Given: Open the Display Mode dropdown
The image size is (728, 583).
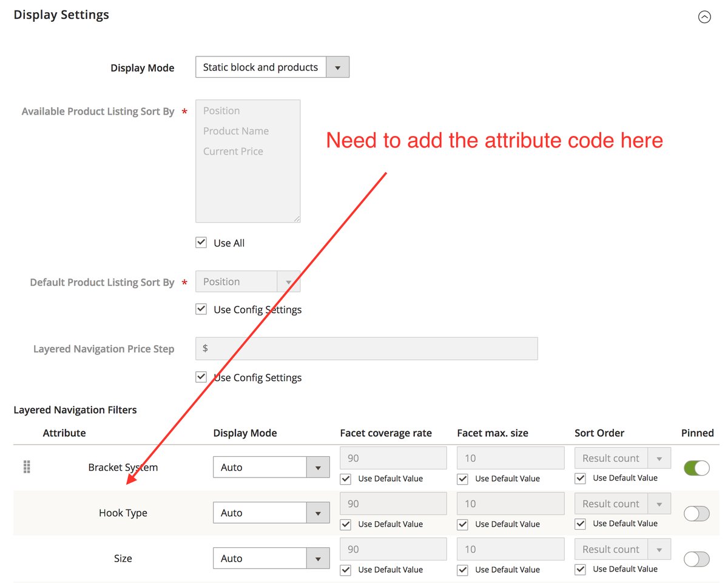Looking at the screenshot, I should (338, 67).
